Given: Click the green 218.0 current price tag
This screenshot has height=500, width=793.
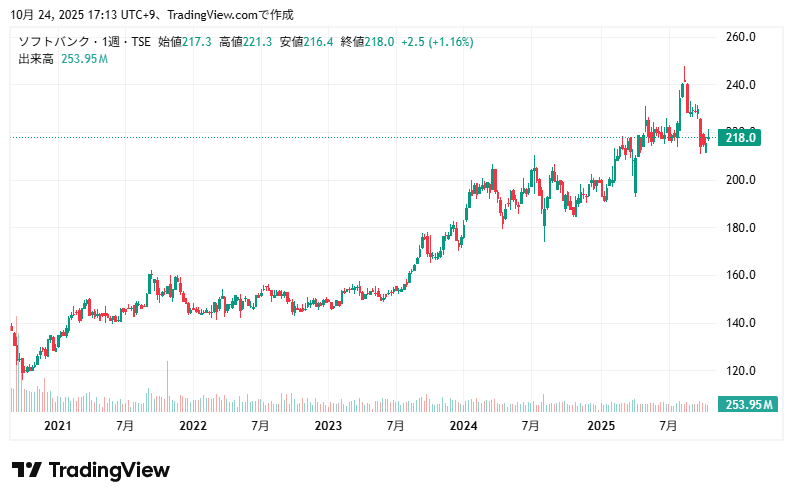Looking at the screenshot, I should click(x=739, y=138).
